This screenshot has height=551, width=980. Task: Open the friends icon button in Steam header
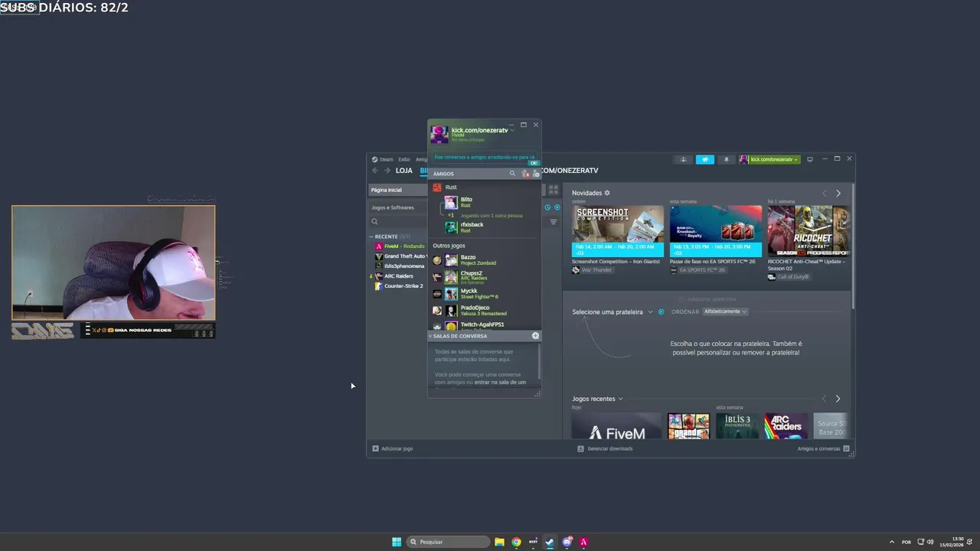click(683, 159)
